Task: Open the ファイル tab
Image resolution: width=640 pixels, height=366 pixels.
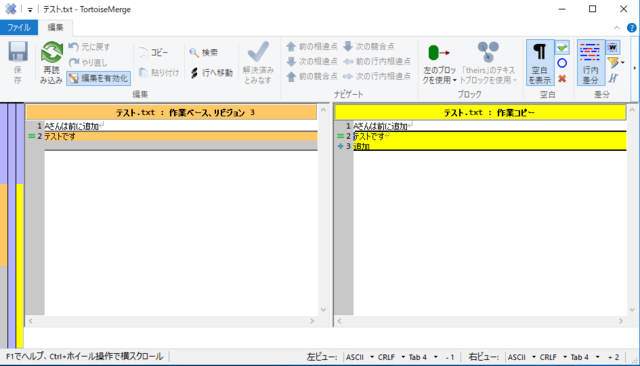Action: pyautogui.click(x=19, y=27)
